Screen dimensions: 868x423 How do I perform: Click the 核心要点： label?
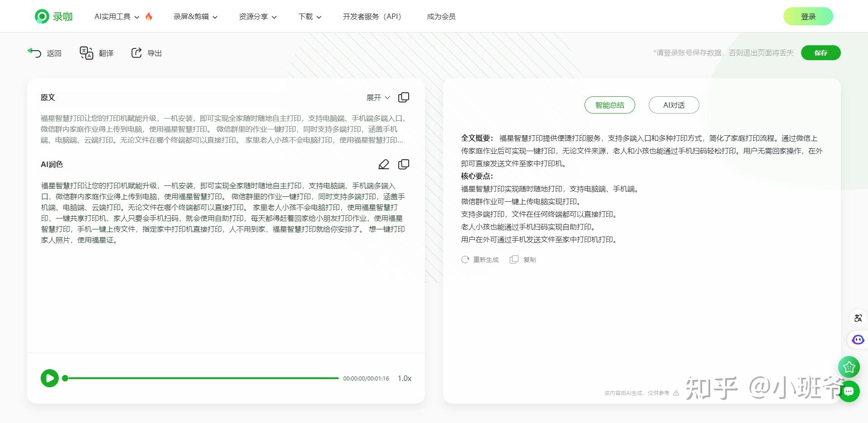click(477, 176)
